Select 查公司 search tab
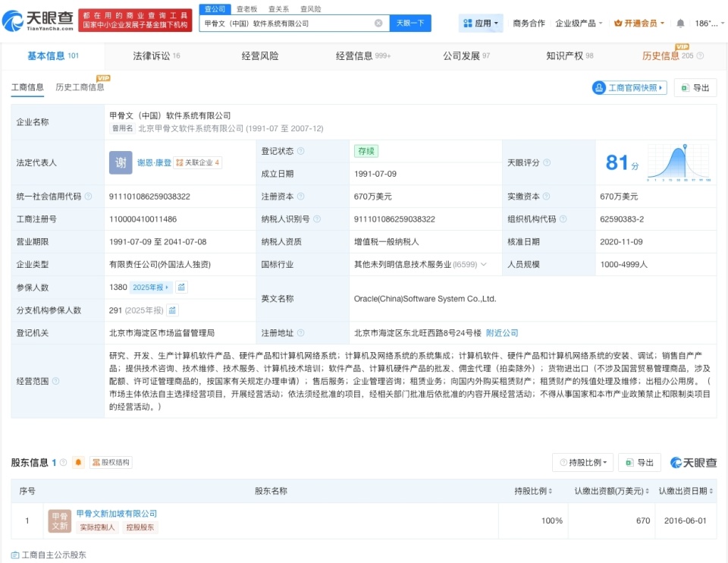The image size is (728, 563). pyautogui.click(x=215, y=9)
